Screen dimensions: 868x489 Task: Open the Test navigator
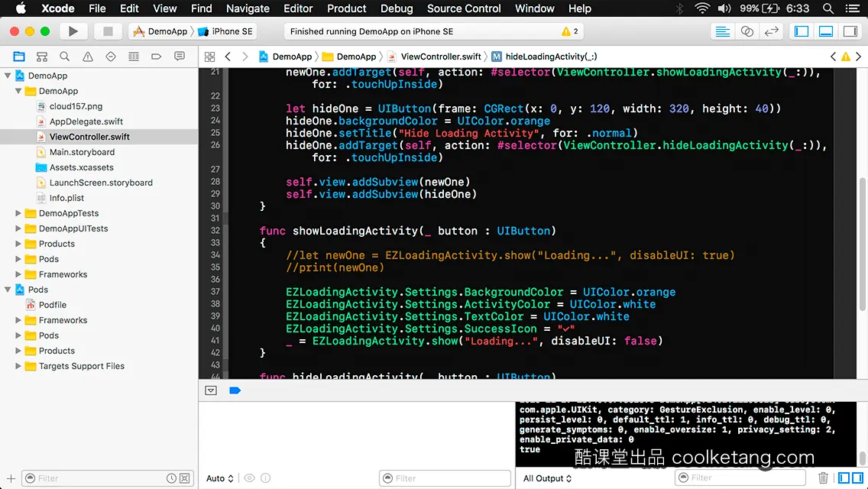point(111,57)
